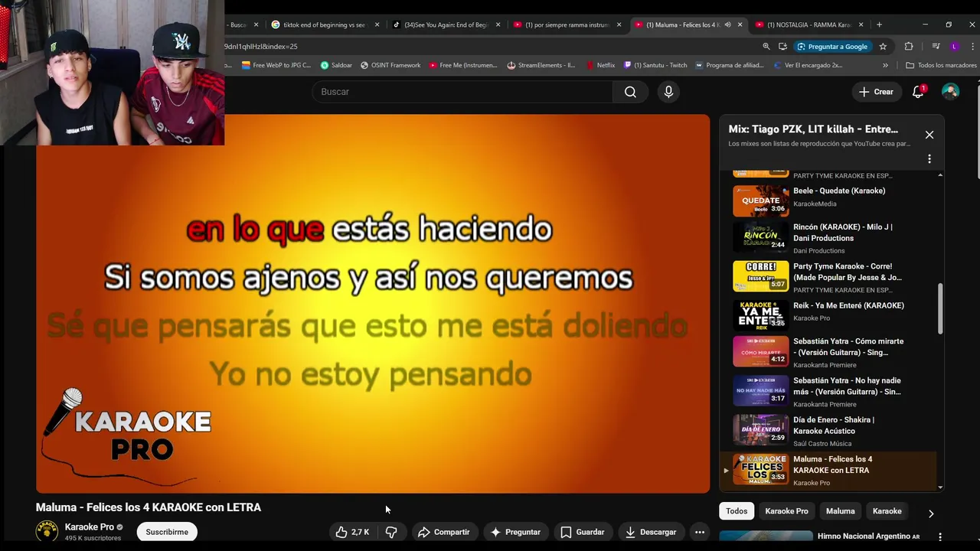This screenshot has height=551, width=980.
Task: Click the Crear button
Action: pyautogui.click(x=876, y=92)
